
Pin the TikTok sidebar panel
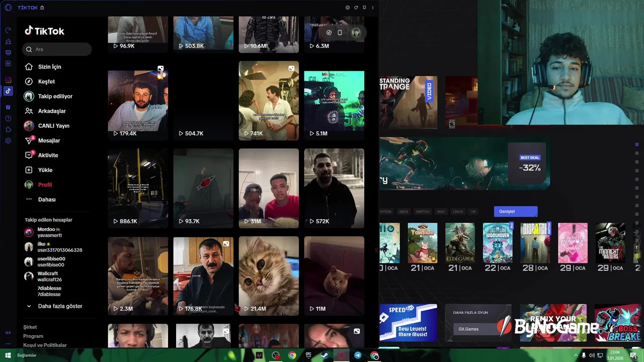point(364,8)
